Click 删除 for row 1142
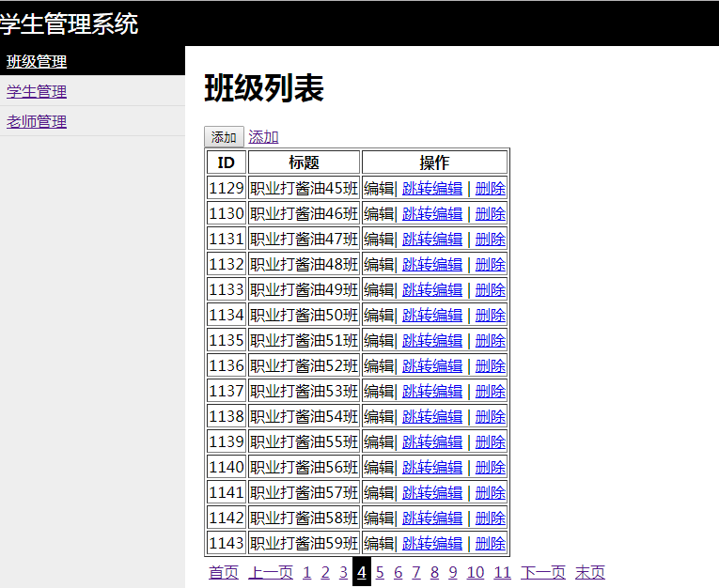This screenshot has width=719, height=588. pos(491,518)
